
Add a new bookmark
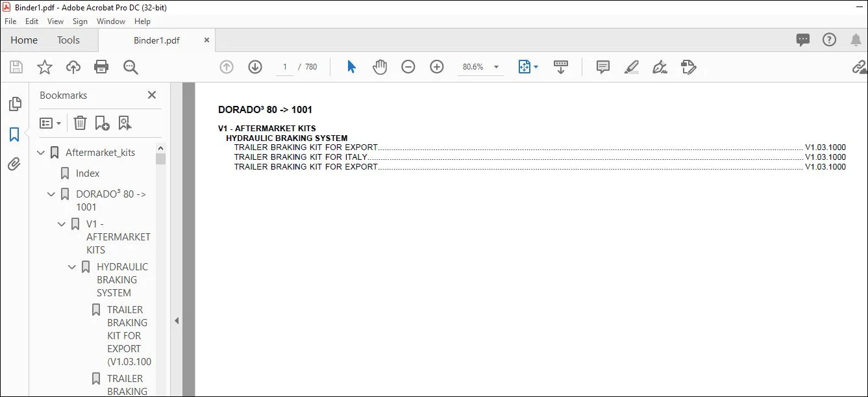[102, 123]
